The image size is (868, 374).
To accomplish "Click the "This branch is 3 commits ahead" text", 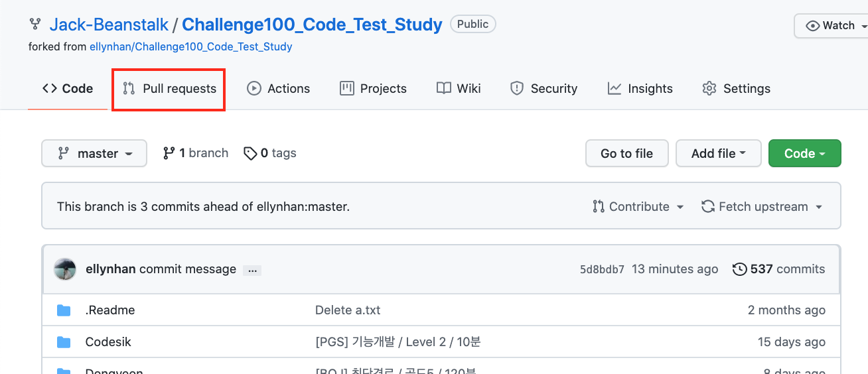I will (203, 207).
